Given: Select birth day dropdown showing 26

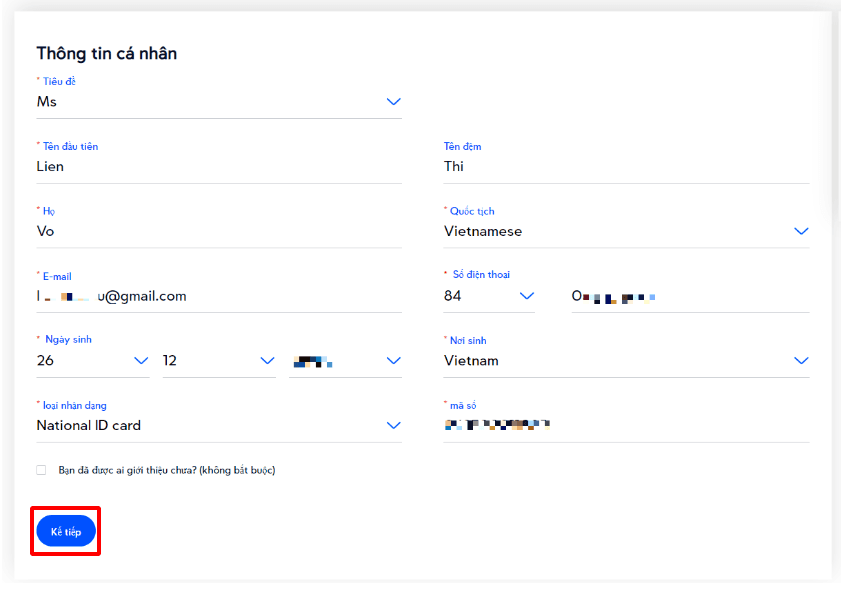Looking at the screenshot, I should 93,361.
